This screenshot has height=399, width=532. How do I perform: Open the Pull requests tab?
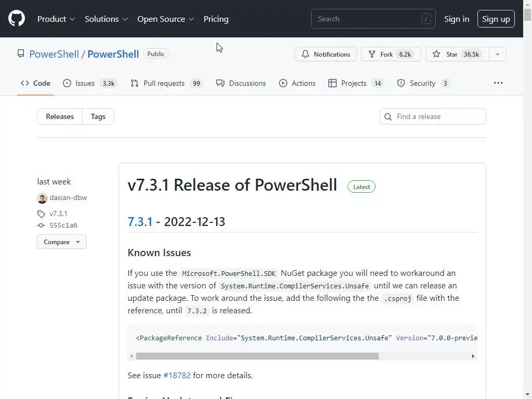click(x=164, y=83)
